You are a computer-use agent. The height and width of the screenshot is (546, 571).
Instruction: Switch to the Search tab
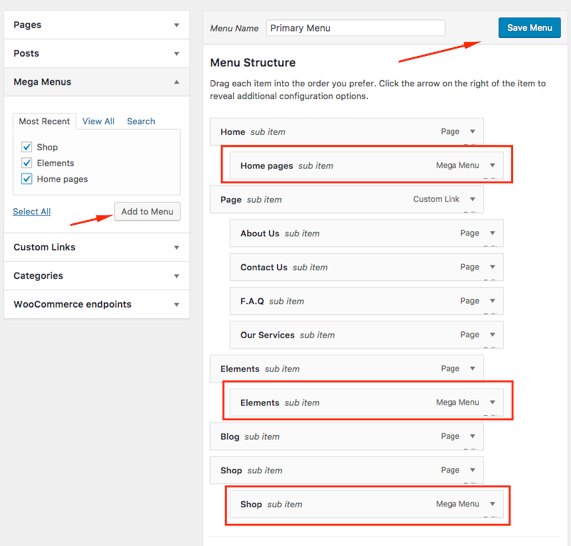pos(141,121)
